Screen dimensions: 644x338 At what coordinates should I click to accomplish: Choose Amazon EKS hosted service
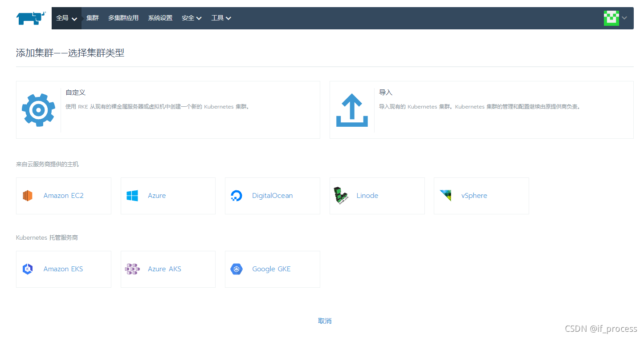64,269
